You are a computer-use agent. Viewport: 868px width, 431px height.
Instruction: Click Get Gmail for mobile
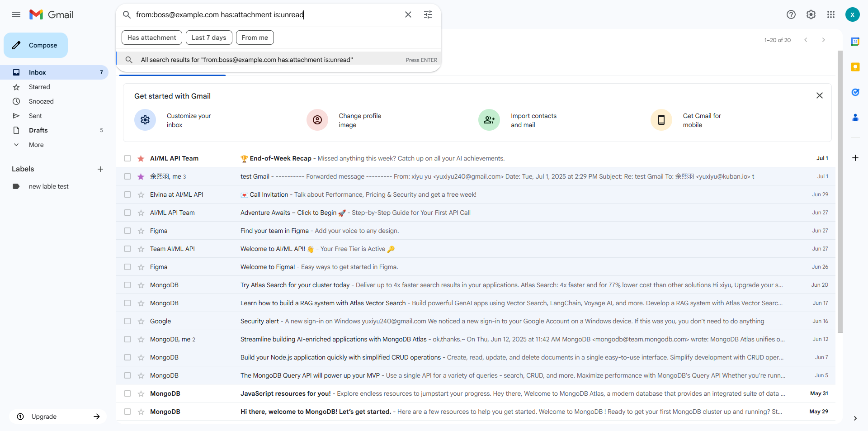[702, 120]
